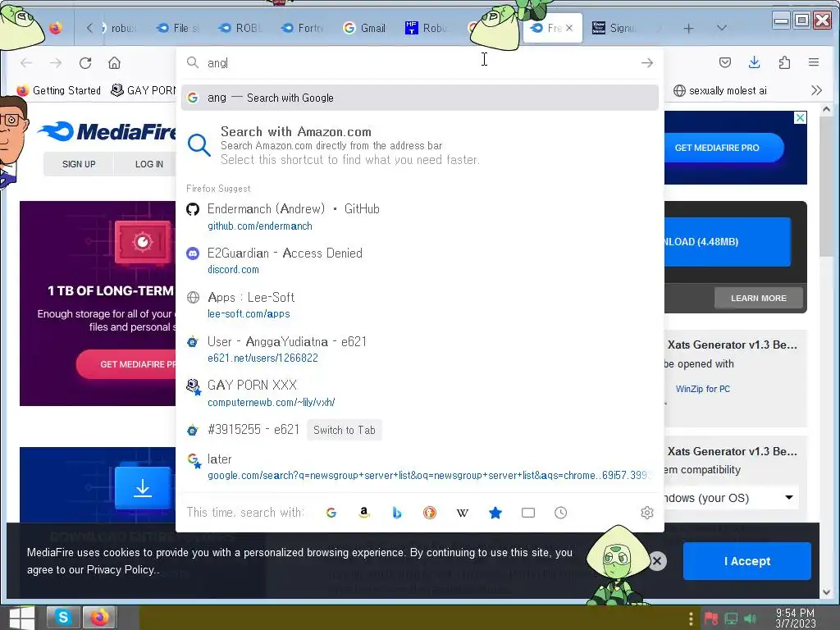
Task: Open search settings gear icon
Action: pyautogui.click(x=647, y=513)
